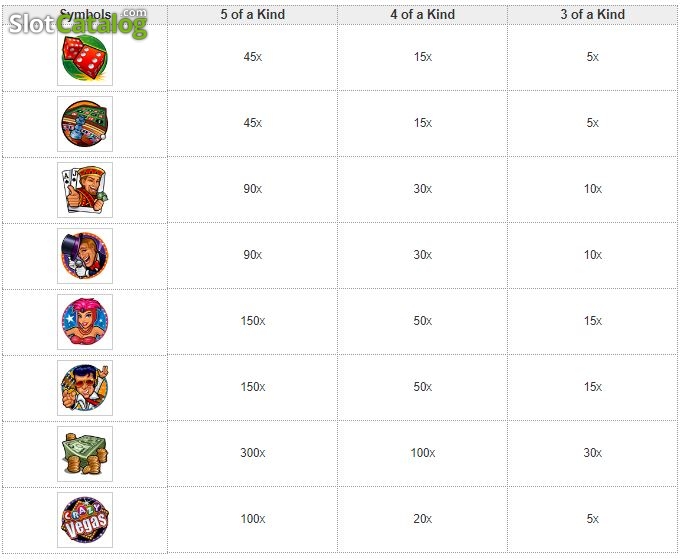
Task: Click the card dealer with aces icon
Action: pyautogui.click(x=85, y=190)
